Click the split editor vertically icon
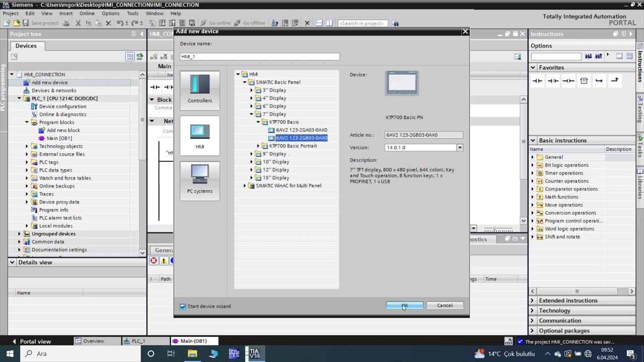The image size is (644, 362). tap(329, 23)
